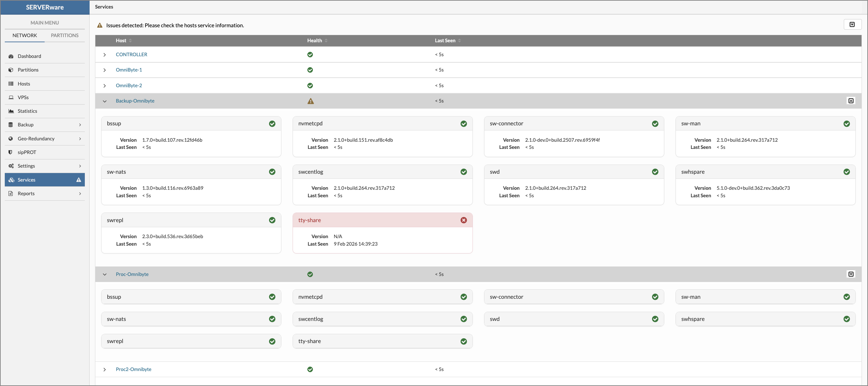Sort the table by Host column
This screenshot has width=868, height=386.
(124, 41)
